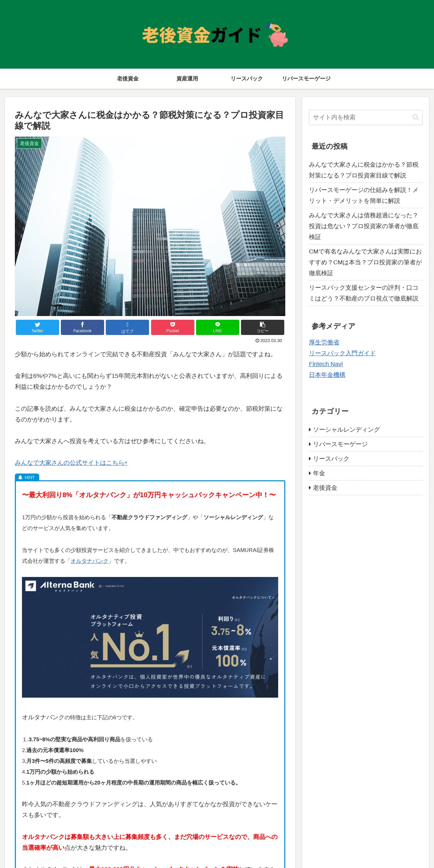
Task: Click the red 最大利回り8% campaign heading
Action: [149, 495]
